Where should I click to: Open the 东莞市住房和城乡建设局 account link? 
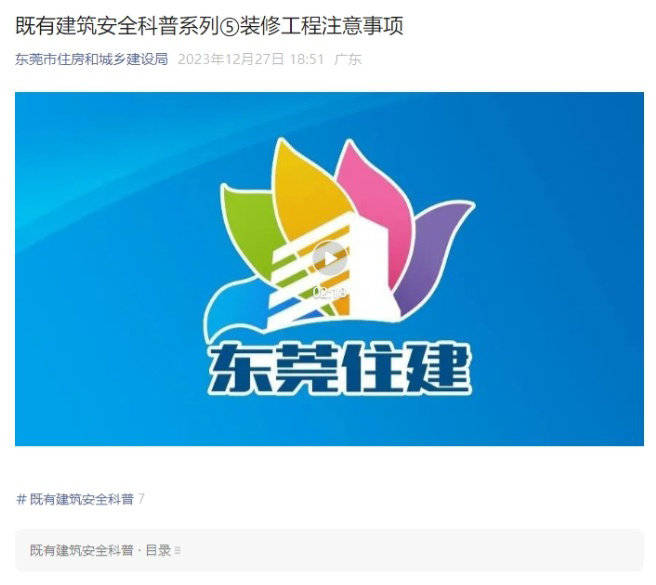click(x=91, y=59)
